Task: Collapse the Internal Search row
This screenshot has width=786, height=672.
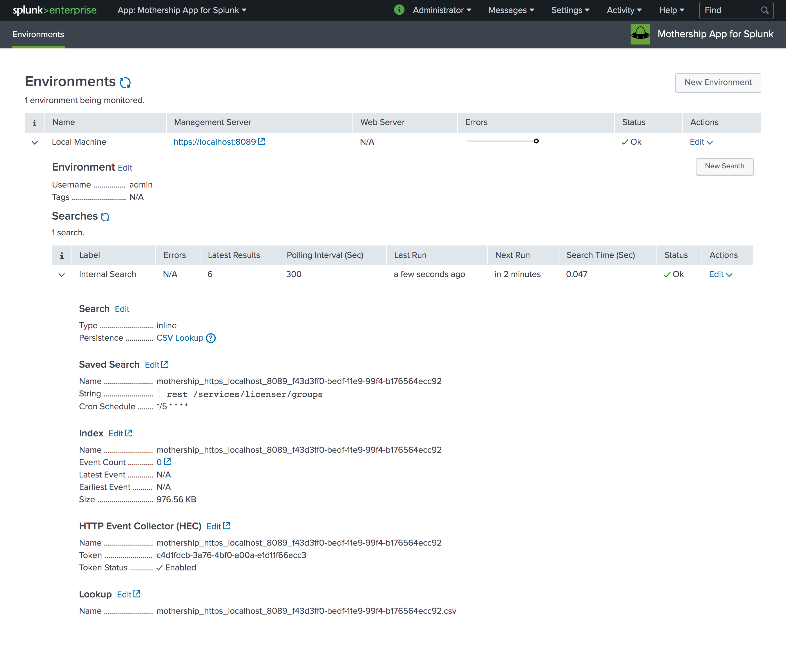Action: (61, 275)
